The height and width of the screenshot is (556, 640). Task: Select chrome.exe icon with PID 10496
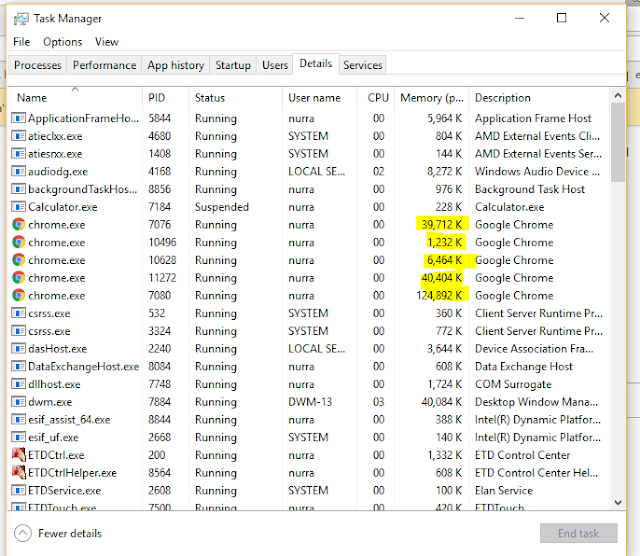point(18,242)
